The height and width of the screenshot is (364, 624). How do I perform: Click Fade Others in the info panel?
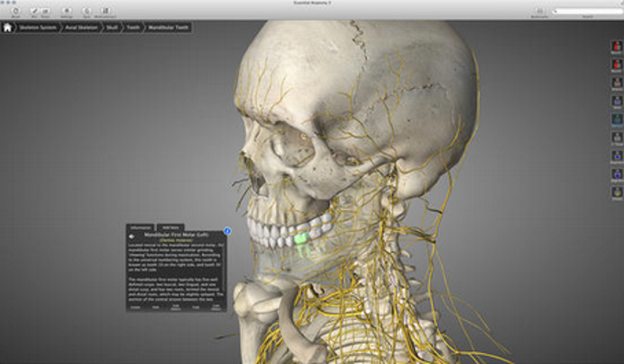coord(216,307)
